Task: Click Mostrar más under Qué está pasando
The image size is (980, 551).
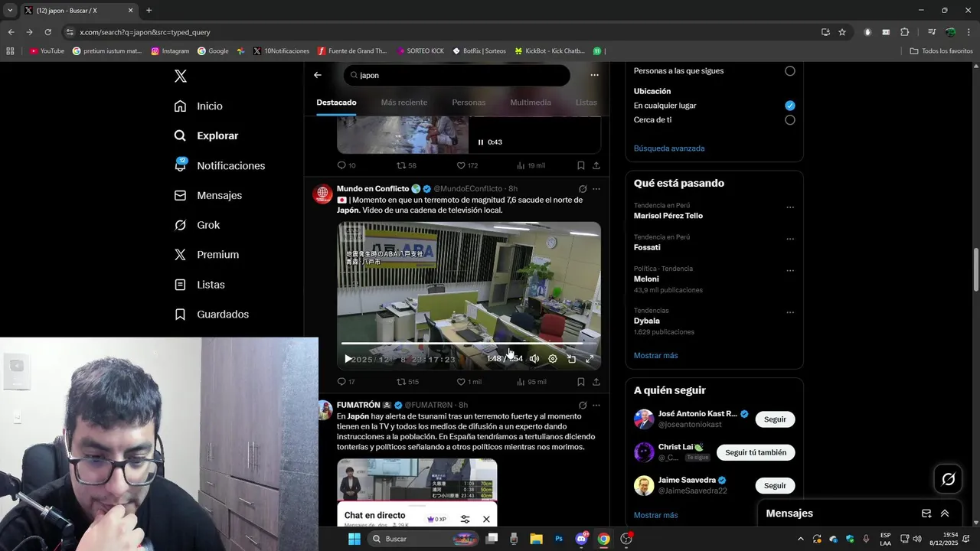Action: pos(655,356)
